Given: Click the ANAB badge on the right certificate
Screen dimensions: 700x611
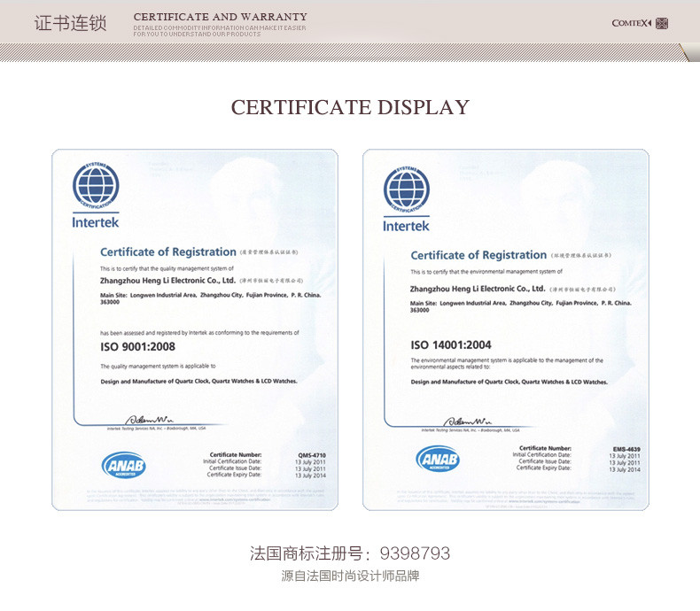Looking at the screenshot, I should (x=438, y=459).
